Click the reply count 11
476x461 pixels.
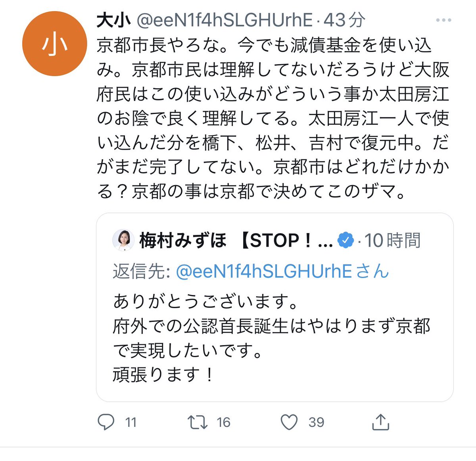[x=131, y=422]
